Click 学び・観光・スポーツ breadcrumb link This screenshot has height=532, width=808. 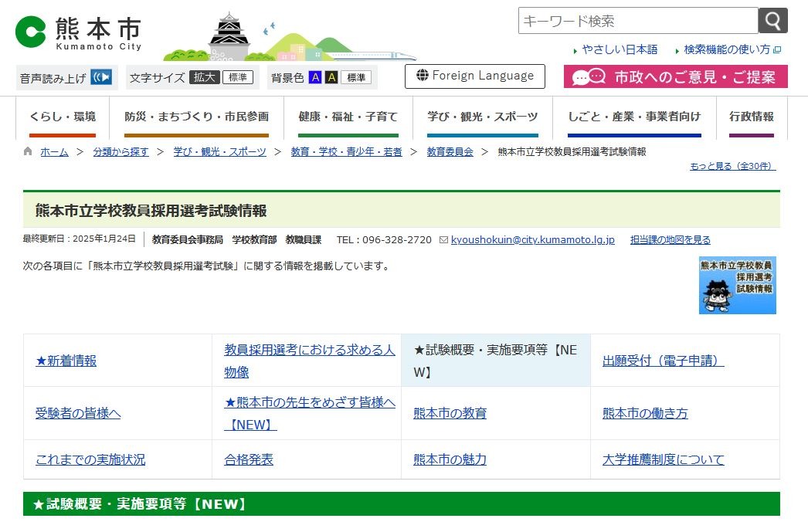tap(219, 151)
